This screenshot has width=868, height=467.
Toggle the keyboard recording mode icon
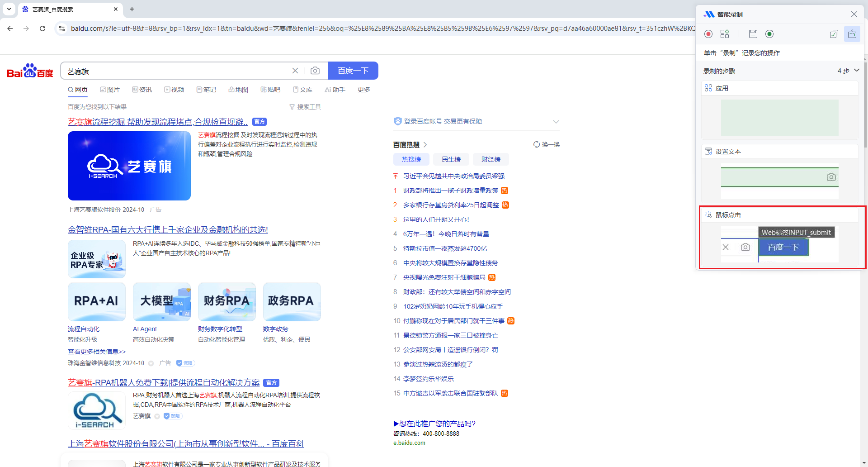[x=852, y=34]
